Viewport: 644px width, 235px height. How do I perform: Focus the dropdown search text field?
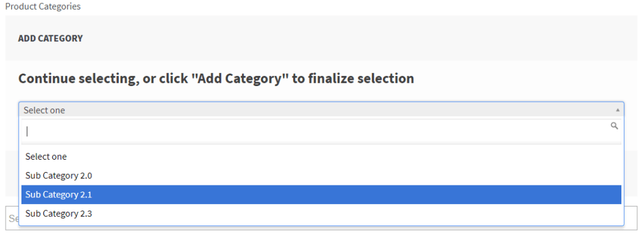(321, 131)
